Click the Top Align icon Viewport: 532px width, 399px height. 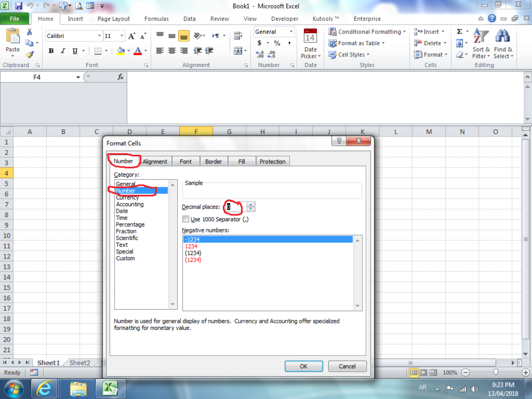(160, 36)
